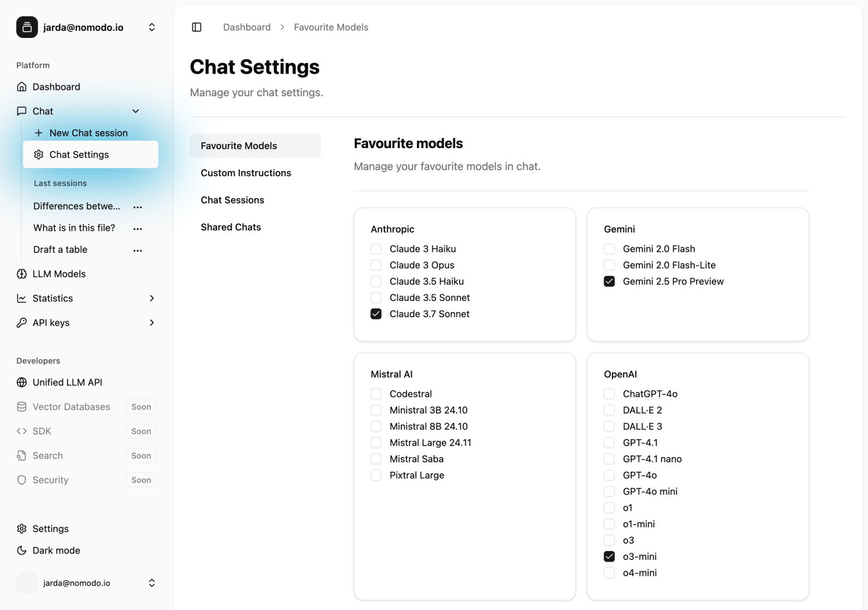Open options for What is in this file?
868x610 pixels.
[x=138, y=229]
